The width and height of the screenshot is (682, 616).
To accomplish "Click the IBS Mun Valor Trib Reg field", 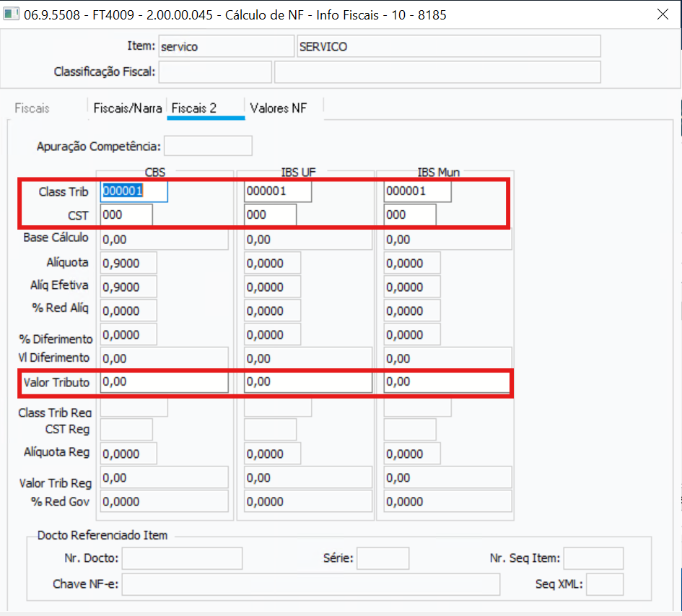I will (447, 477).
